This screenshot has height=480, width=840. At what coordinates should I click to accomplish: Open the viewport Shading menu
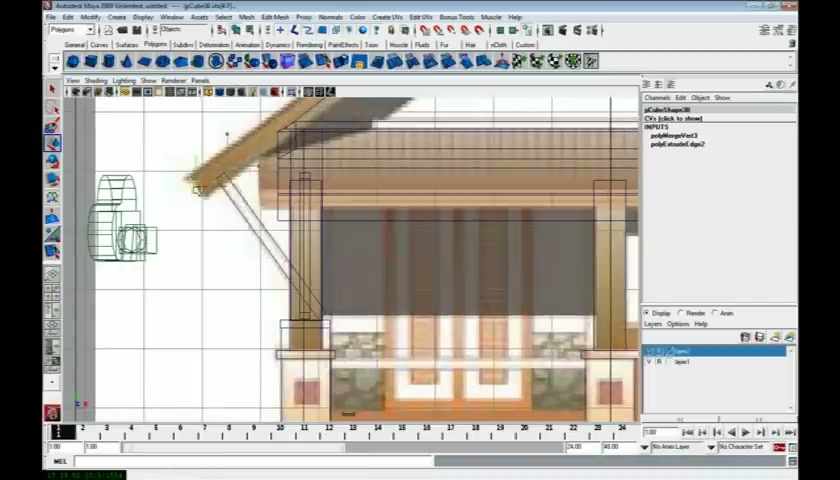click(96, 81)
